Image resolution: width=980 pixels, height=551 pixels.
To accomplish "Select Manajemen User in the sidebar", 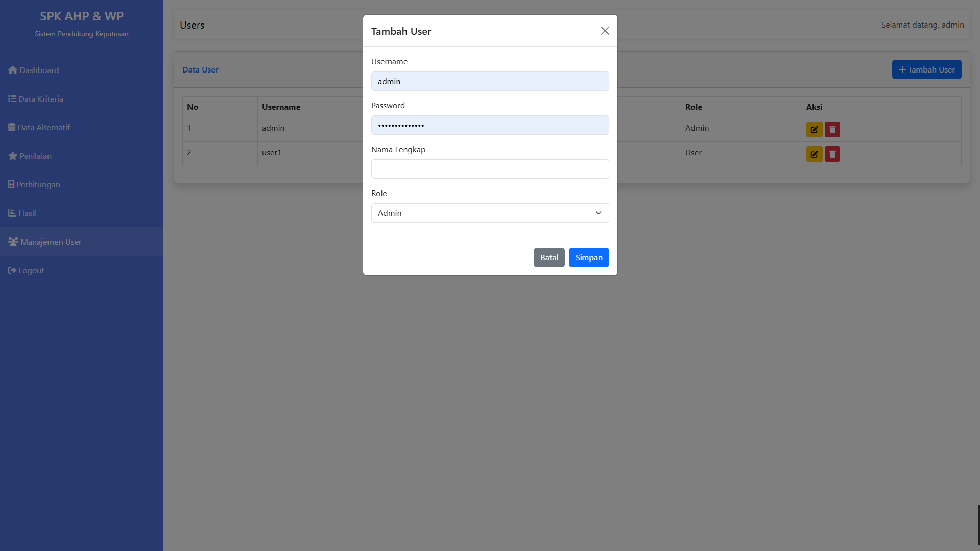I will [82, 242].
